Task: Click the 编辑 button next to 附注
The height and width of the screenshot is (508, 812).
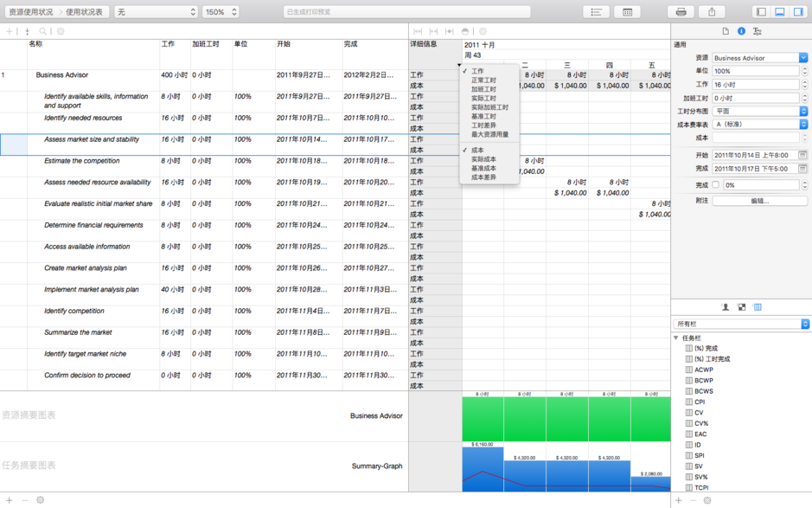Action: pyautogui.click(x=759, y=200)
